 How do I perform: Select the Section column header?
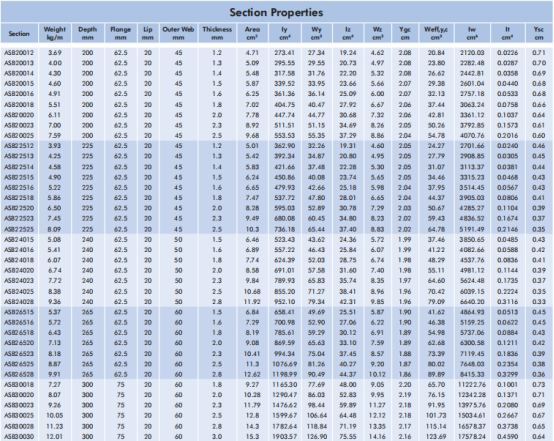point(19,34)
